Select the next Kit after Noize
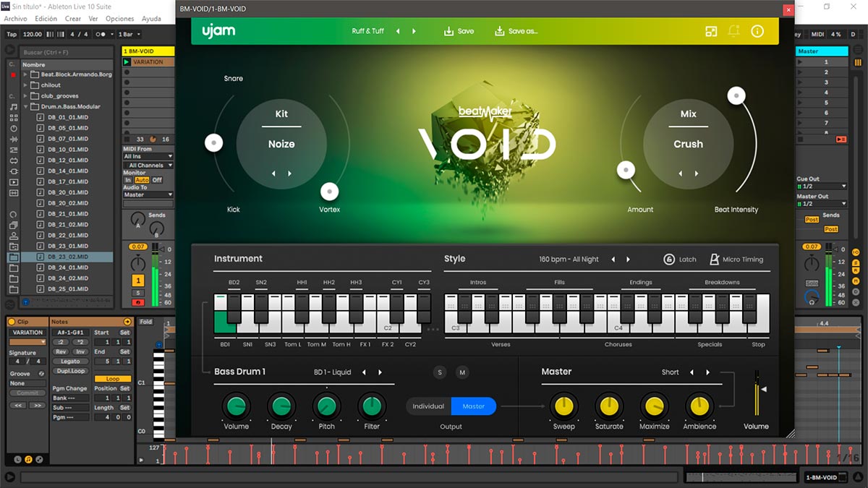868x488 pixels. coord(290,174)
